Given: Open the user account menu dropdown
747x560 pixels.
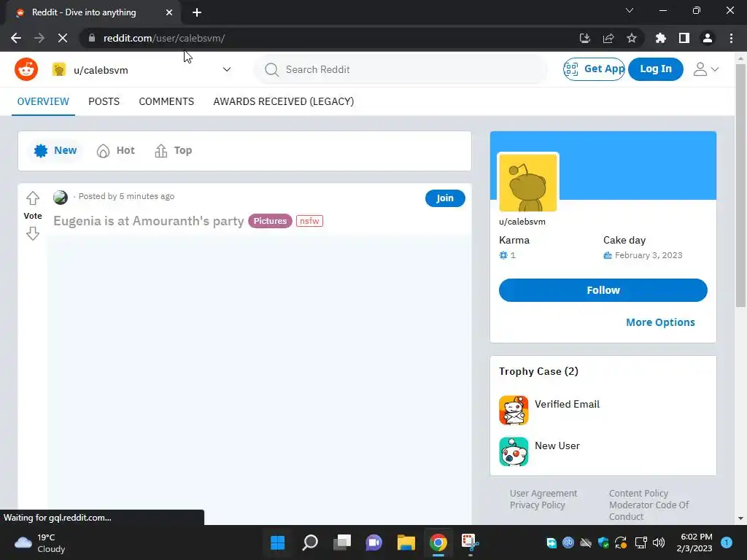Looking at the screenshot, I should 706,69.
